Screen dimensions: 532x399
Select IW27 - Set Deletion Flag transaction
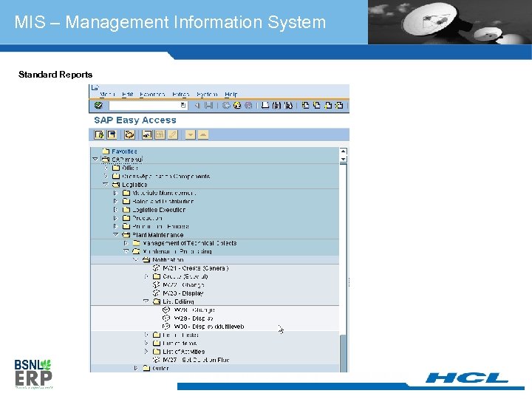point(196,360)
